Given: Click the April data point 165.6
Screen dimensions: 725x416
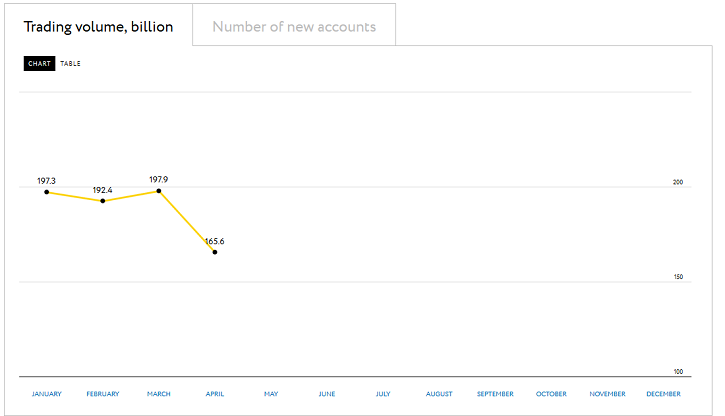Looking at the screenshot, I should coord(215,252).
